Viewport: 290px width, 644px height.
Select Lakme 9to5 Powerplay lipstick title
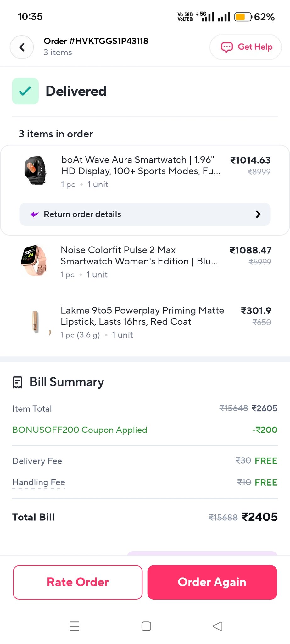click(x=142, y=316)
